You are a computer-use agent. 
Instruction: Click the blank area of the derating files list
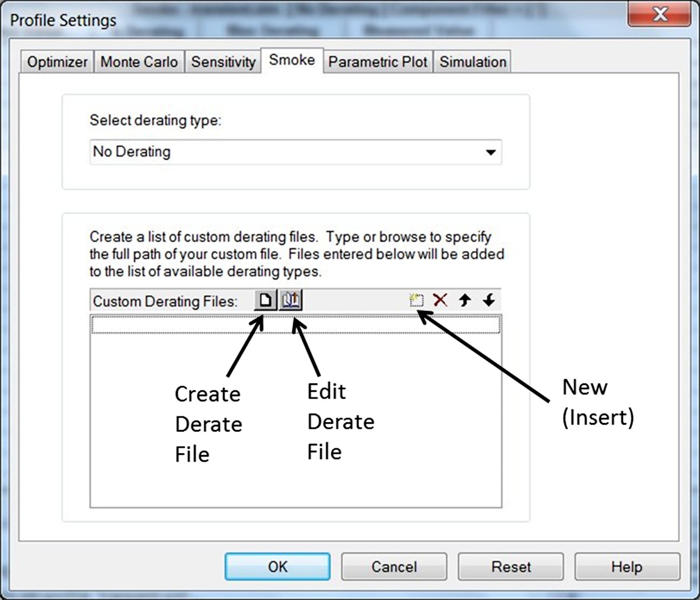tap(295, 474)
